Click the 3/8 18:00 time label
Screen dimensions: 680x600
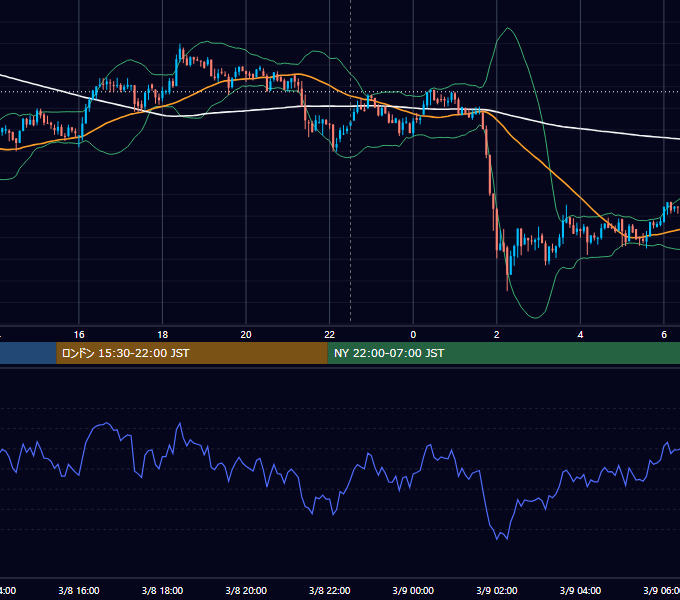click(x=162, y=590)
